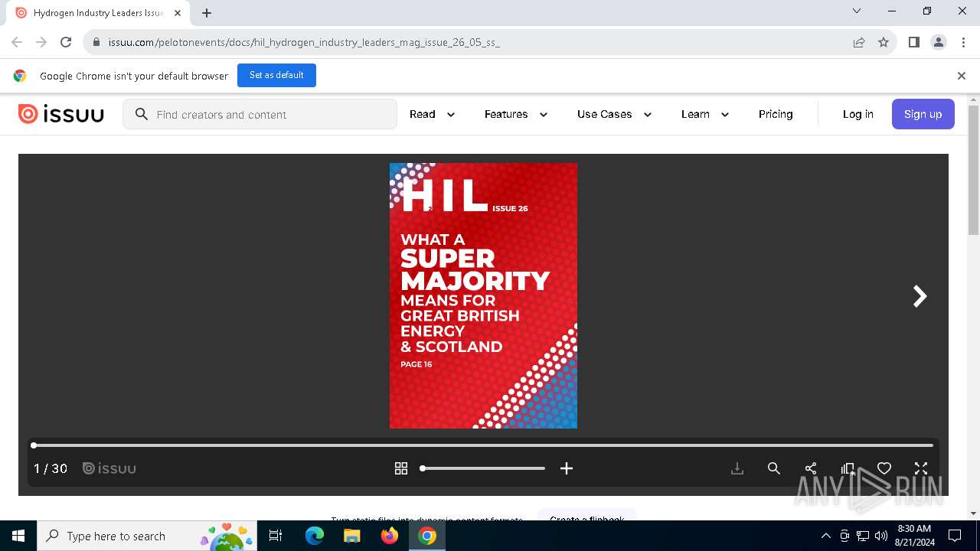Image resolution: width=980 pixels, height=551 pixels.
Task: Share this page from the address bar
Action: point(859,42)
